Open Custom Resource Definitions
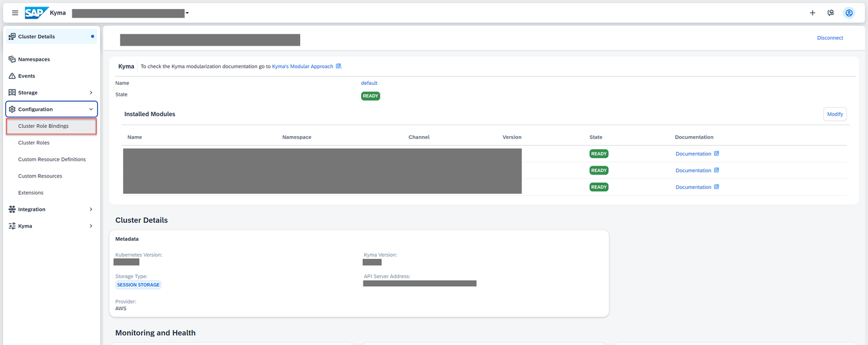 pyautogui.click(x=51, y=160)
